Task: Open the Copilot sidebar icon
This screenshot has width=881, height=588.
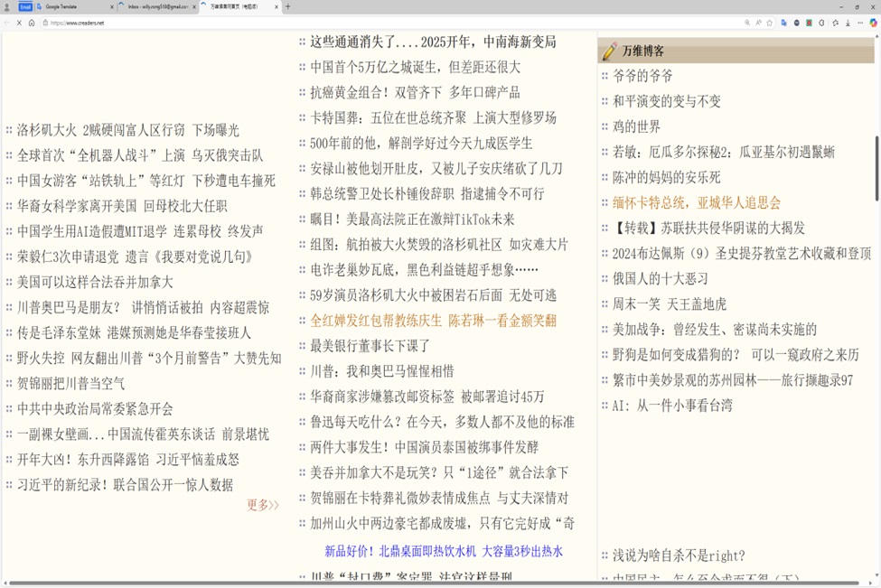Action: point(873,23)
